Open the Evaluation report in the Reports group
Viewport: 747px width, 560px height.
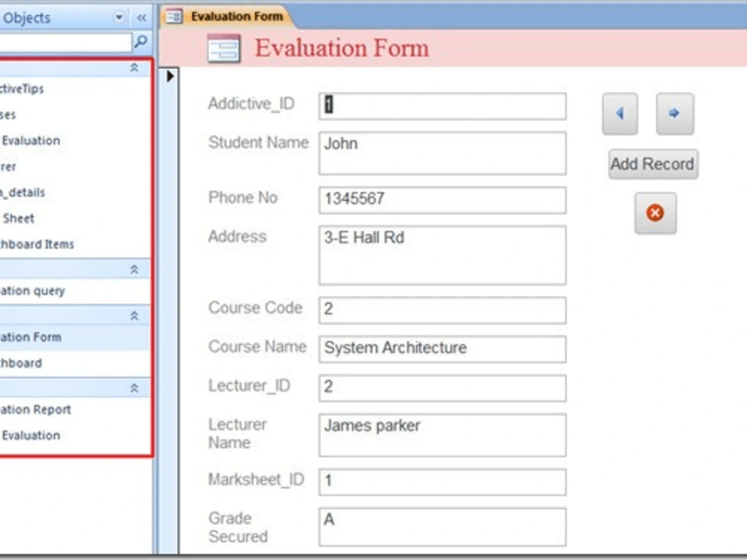coord(75,436)
